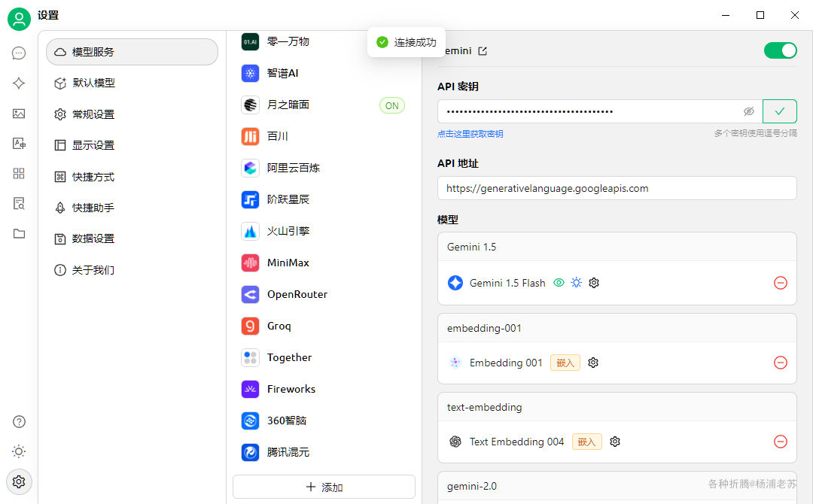Click the Gemini 1.5 Flash model logo
Screen dimensions: 813x504
tap(455, 283)
